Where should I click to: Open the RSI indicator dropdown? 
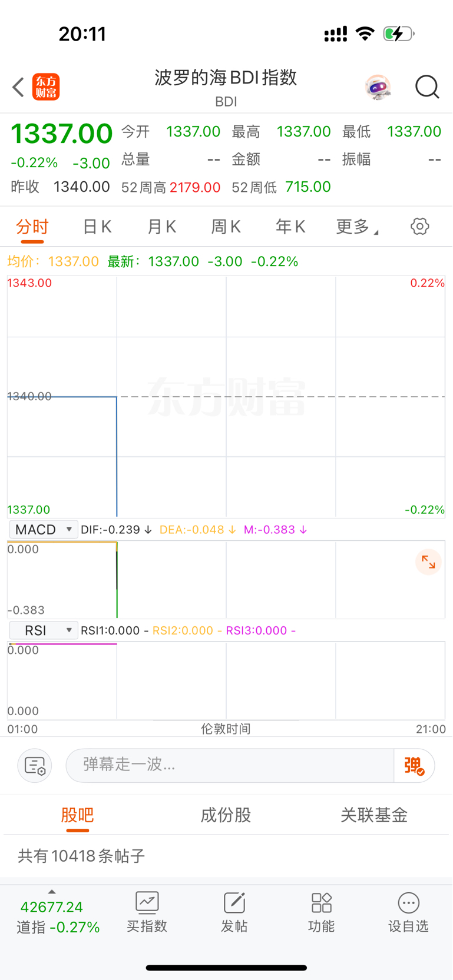(44, 630)
